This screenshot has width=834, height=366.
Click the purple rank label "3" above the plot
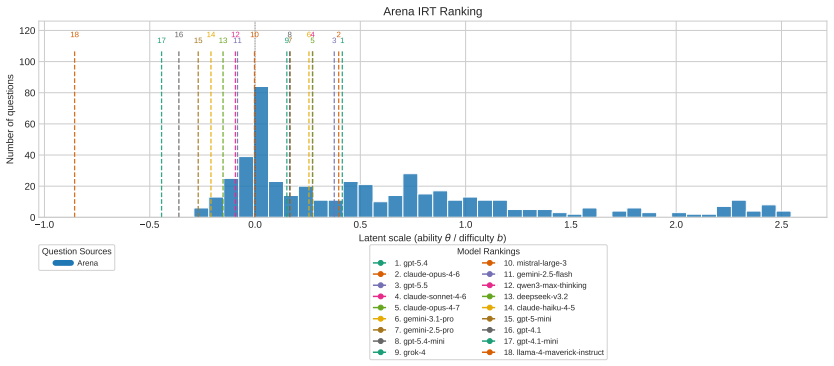[334, 40]
